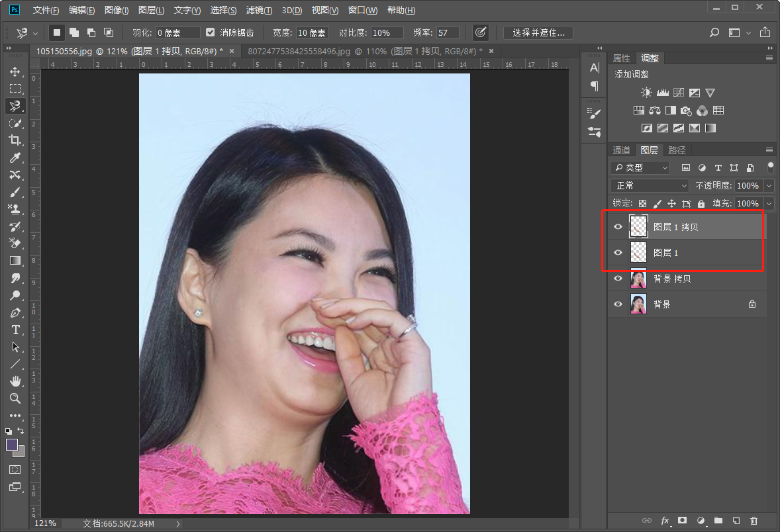Select the Zoom tool
Screen dimensions: 780x532
15,398
